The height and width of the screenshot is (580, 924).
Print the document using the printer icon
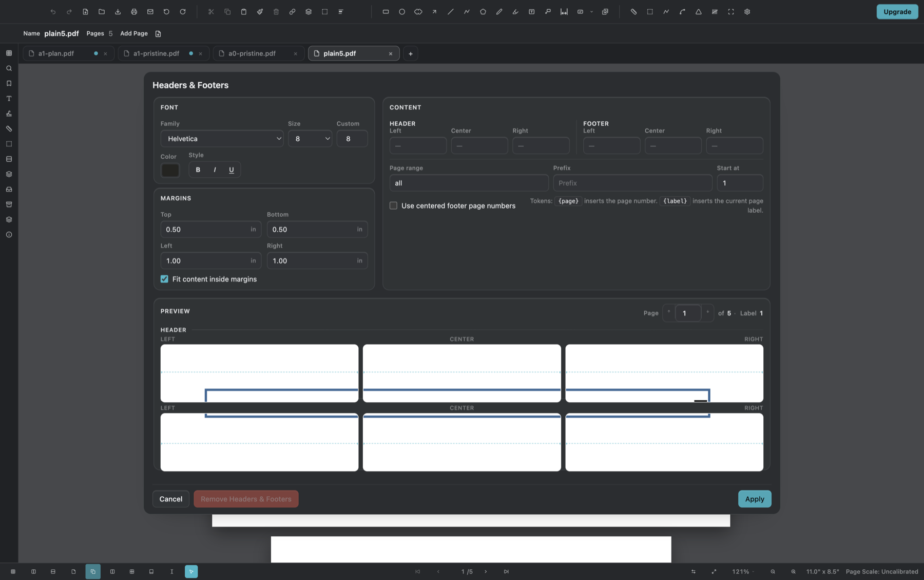coord(134,12)
